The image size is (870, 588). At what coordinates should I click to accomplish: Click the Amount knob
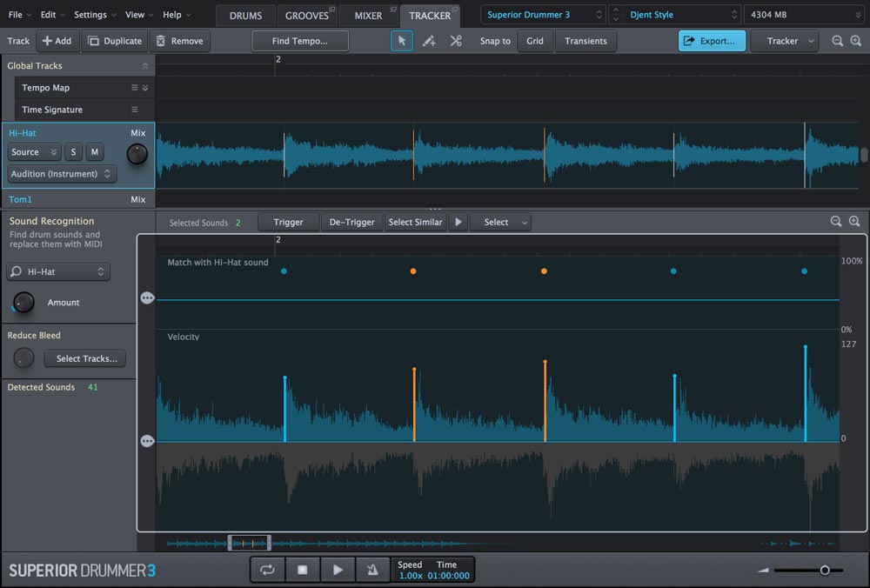click(23, 303)
